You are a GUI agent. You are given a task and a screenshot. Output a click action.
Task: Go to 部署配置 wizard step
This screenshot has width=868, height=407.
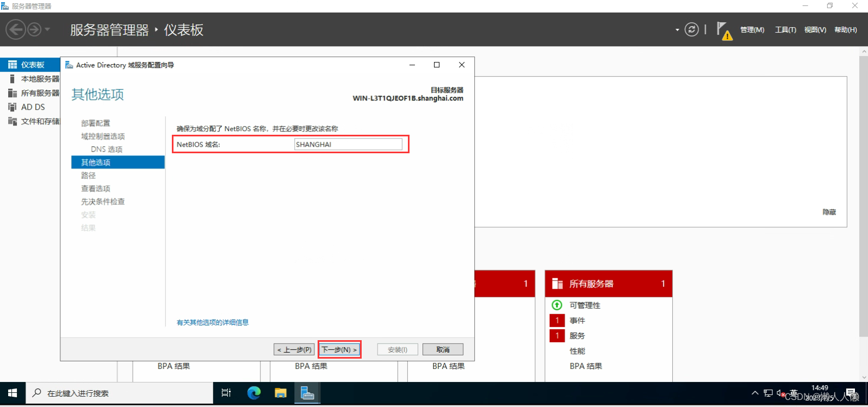point(96,123)
